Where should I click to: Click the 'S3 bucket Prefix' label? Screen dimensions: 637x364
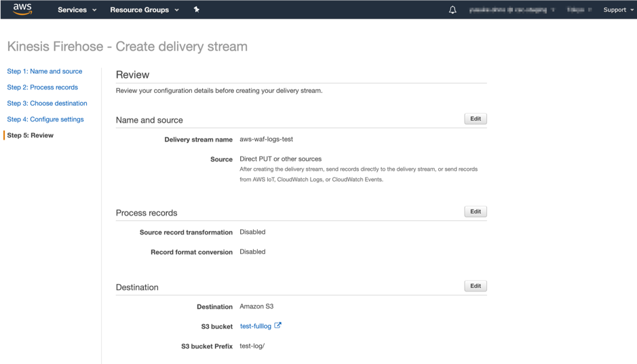click(x=207, y=346)
